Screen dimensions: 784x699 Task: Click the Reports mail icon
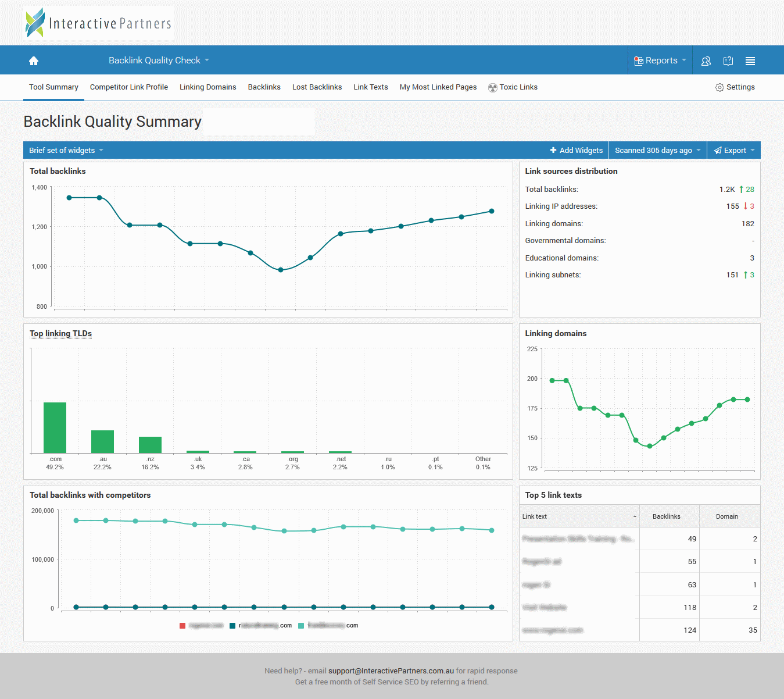[638, 61]
